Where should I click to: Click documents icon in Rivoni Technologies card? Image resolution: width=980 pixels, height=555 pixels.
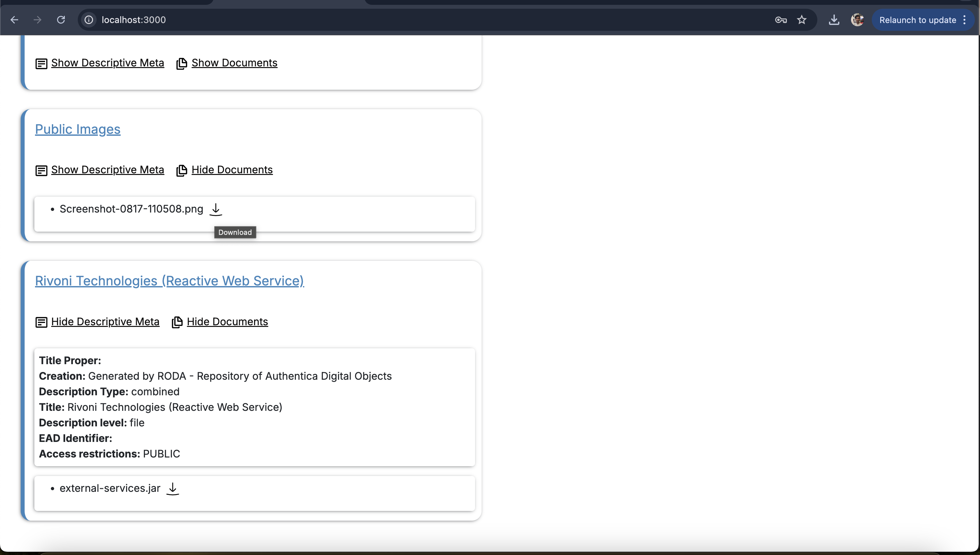[x=177, y=322]
